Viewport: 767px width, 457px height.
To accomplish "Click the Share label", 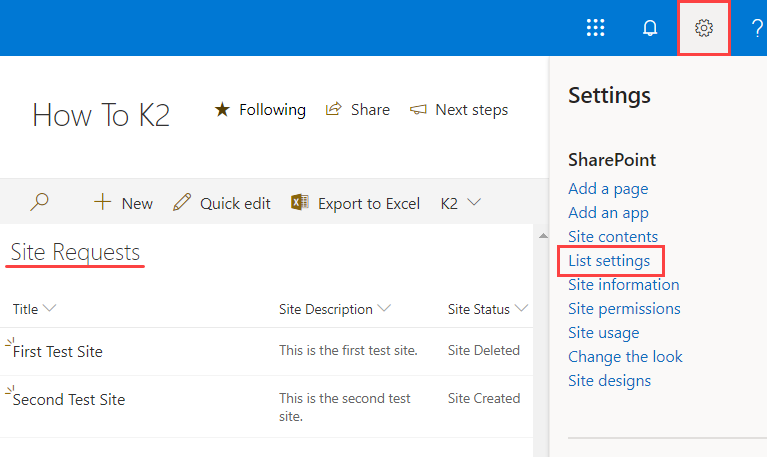I will (x=370, y=110).
